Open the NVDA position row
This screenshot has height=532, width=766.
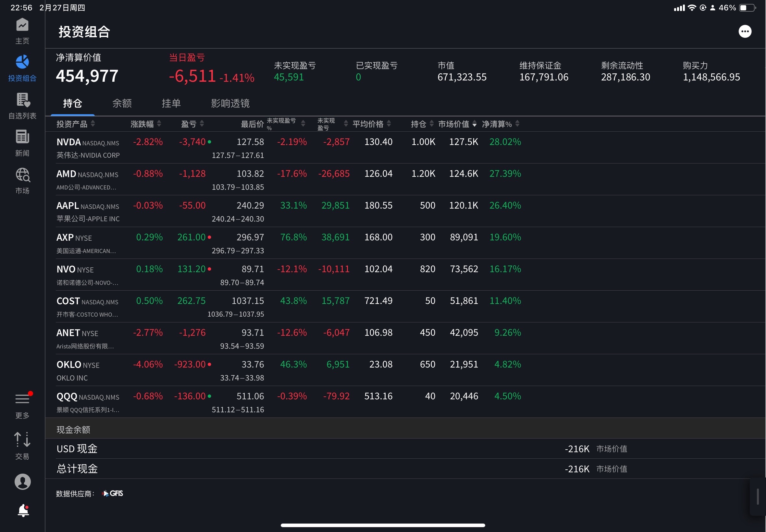point(405,148)
